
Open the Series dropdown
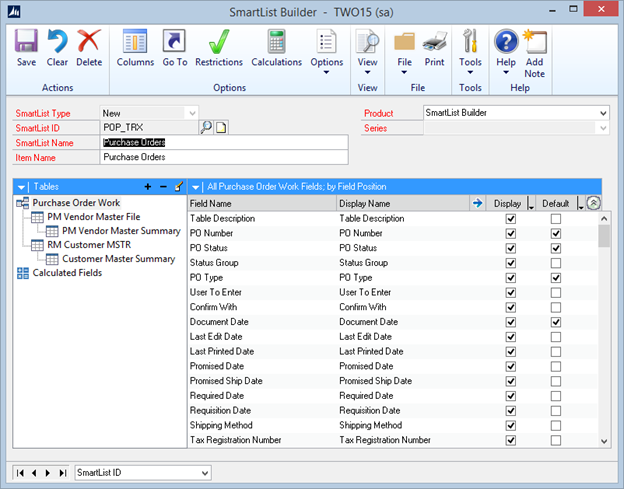(x=603, y=128)
